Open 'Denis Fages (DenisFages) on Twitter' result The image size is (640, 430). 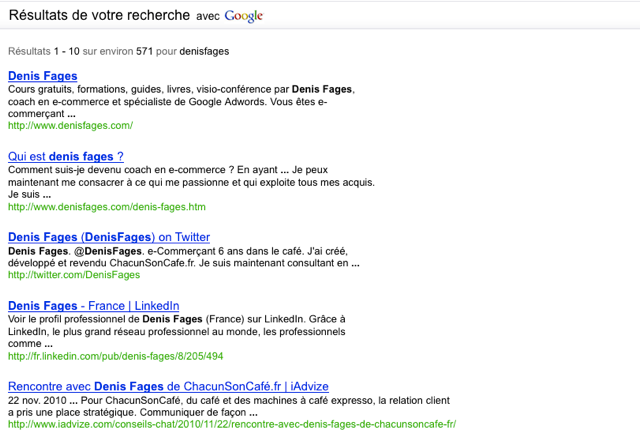coord(109,237)
